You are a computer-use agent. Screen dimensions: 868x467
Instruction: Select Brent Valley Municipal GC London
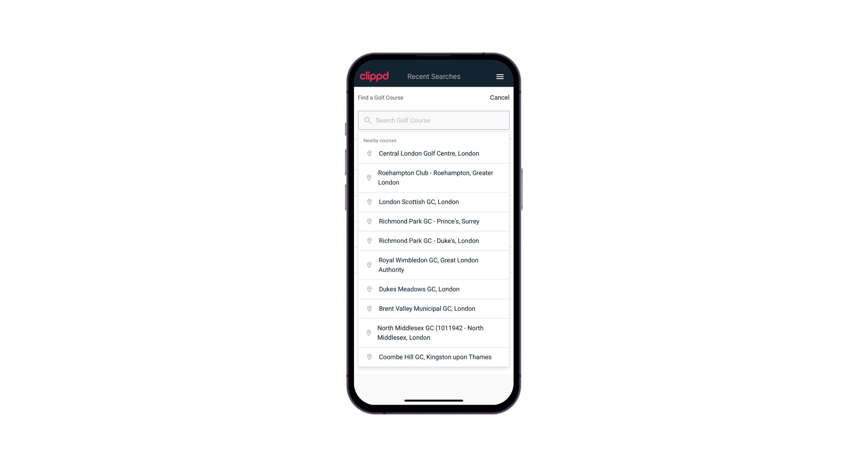pos(434,308)
